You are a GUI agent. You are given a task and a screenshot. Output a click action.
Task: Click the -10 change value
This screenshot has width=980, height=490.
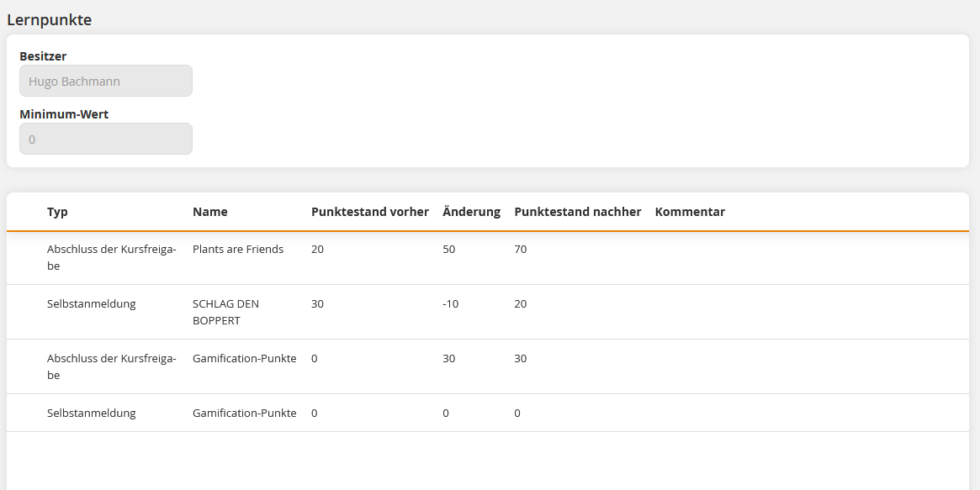pos(451,304)
